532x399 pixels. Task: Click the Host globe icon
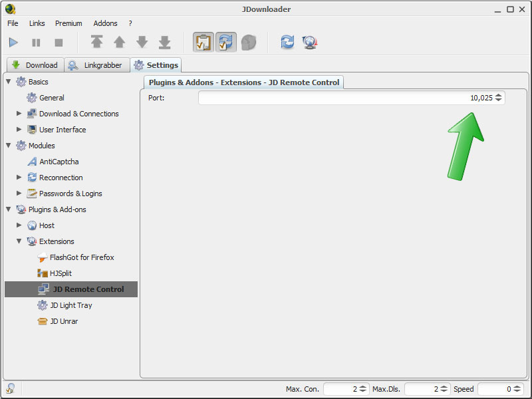pyautogui.click(x=32, y=225)
